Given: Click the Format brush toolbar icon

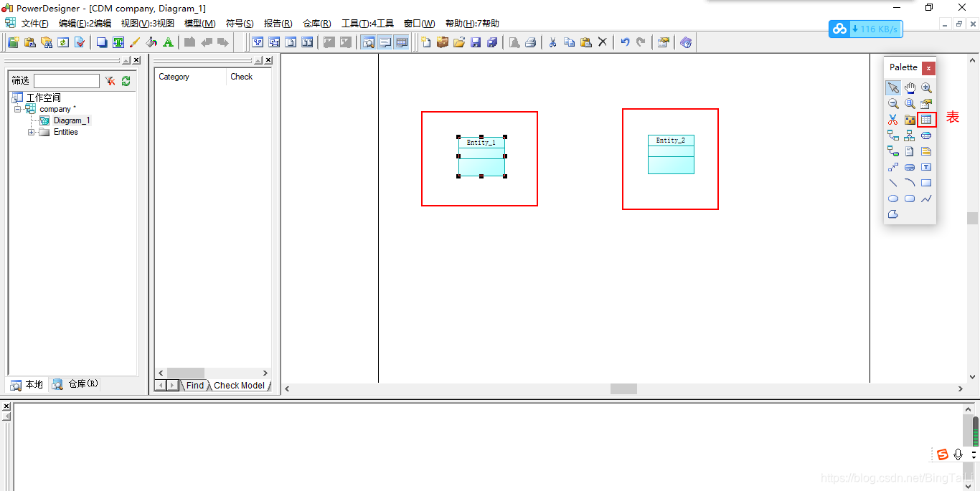Looking at the screenshot, I should point(135,42).
